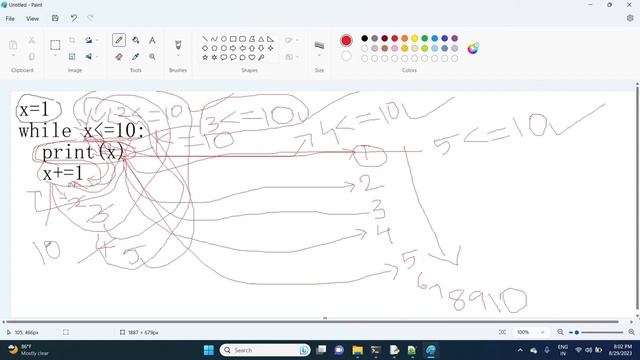
Task: Click the Save icon in title bar
Action: point(55,18)
